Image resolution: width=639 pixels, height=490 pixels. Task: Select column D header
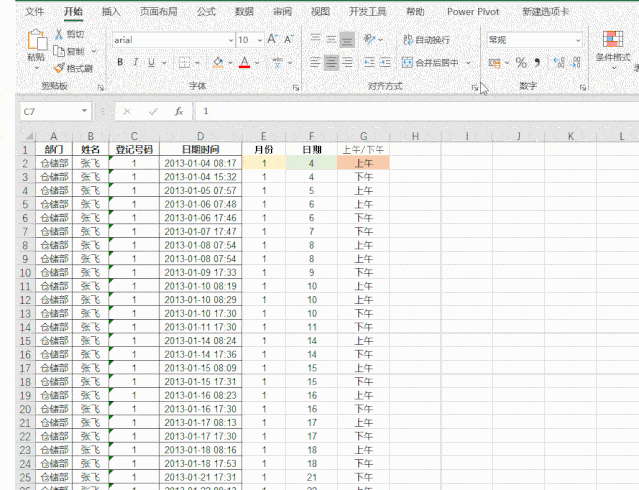coord(200,135)
